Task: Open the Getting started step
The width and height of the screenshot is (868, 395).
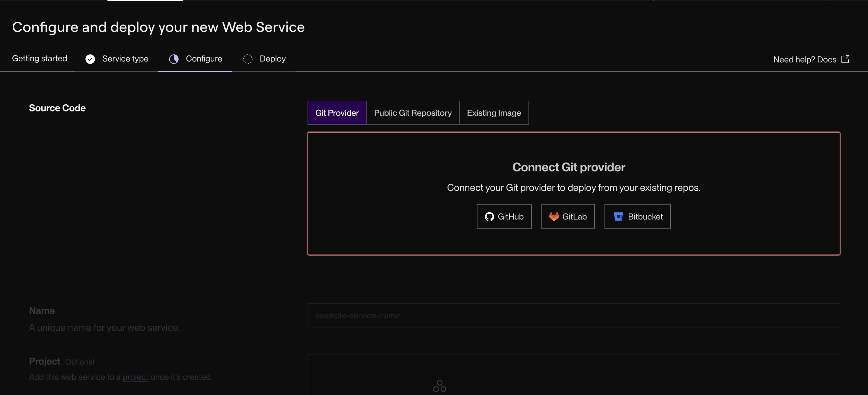Action: (40, 58)
